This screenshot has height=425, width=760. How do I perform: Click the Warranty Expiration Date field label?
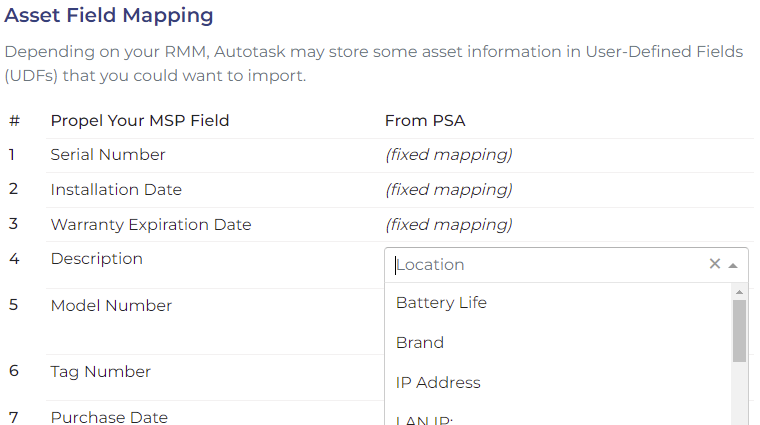coord(151,225)
